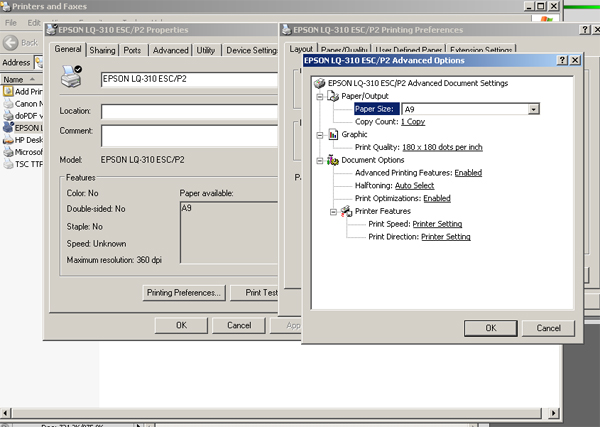
Task: Click OK in Properties dialog
Action: coord(181,325)
